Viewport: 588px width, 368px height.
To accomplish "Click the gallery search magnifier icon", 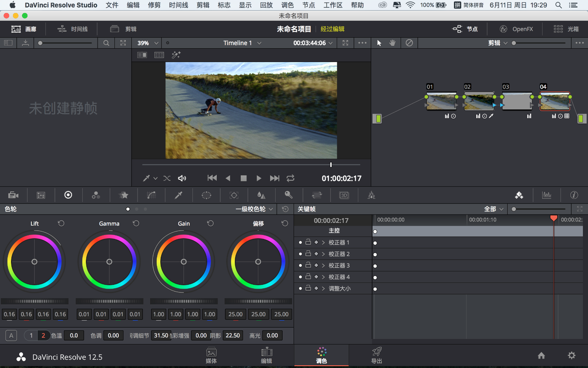I will [106, 43].
